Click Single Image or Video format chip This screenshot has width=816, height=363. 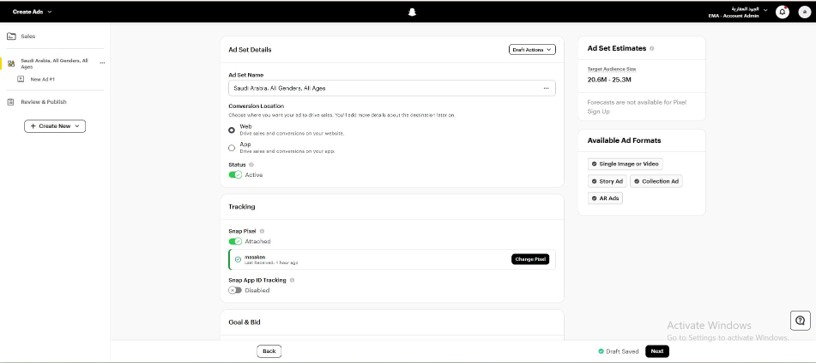(x=625, y=164)
